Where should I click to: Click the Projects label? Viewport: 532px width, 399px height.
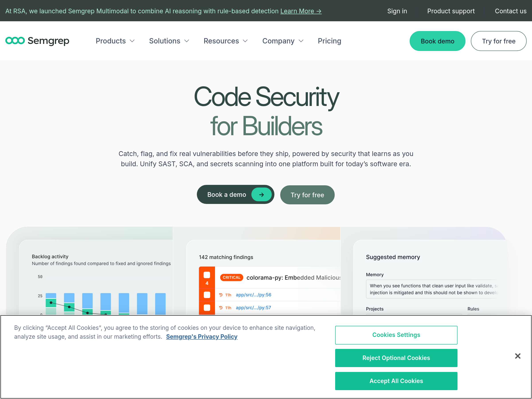coord(374,309)
